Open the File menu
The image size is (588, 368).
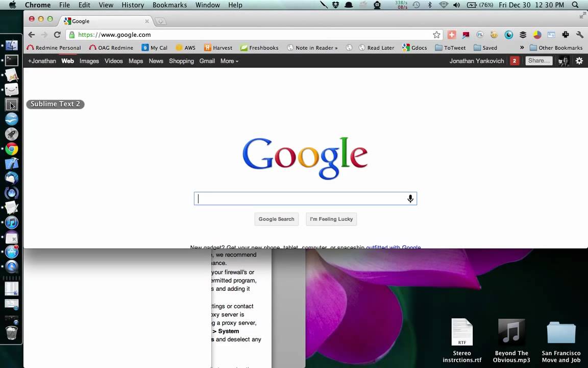click(x=64, y=5)
